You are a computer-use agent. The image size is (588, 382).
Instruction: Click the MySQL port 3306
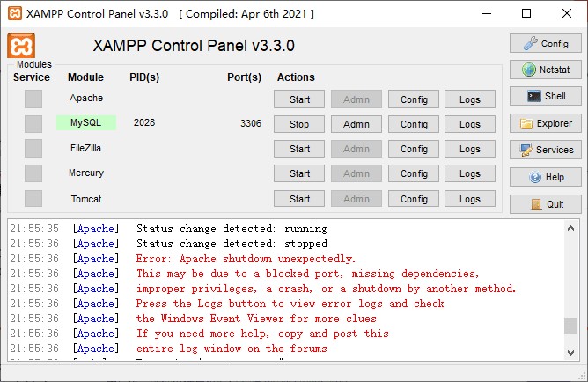[x=251, y=123]
